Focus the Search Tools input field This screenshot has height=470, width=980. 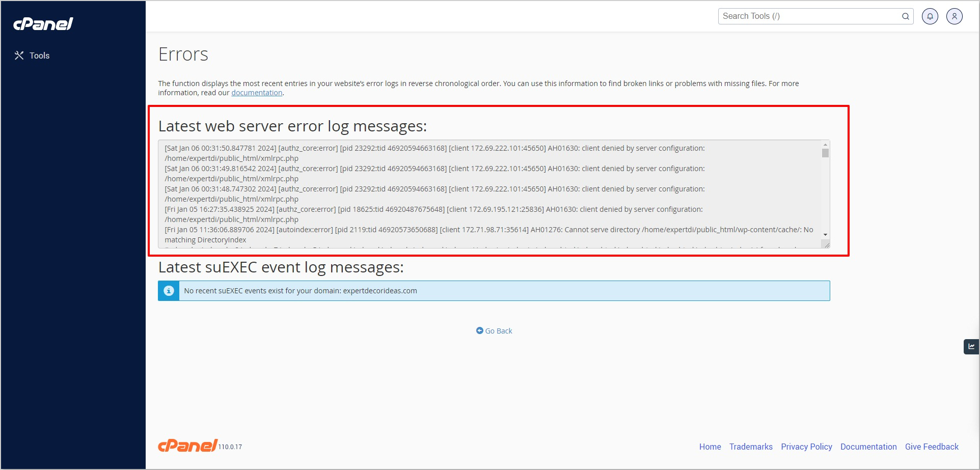tap(809, 16)
